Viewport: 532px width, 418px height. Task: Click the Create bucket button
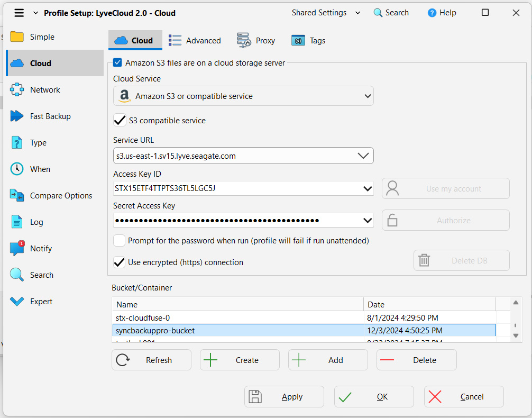pos(240,360)
